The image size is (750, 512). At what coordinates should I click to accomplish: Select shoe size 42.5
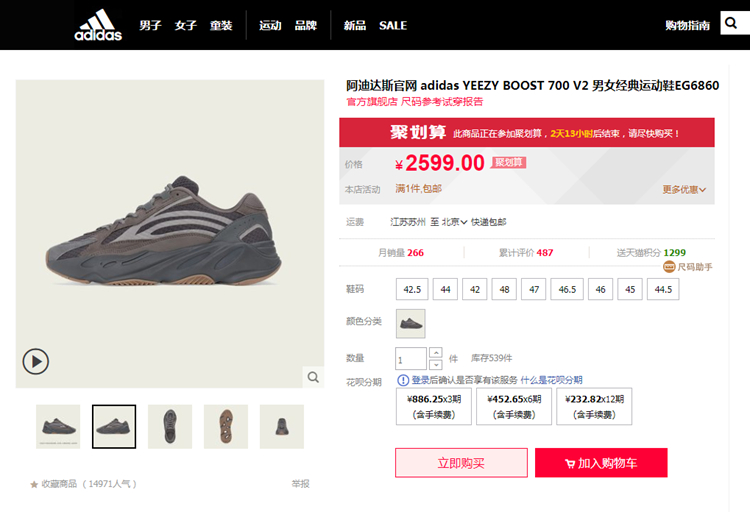pyautogui.click(x=411, y=289)
